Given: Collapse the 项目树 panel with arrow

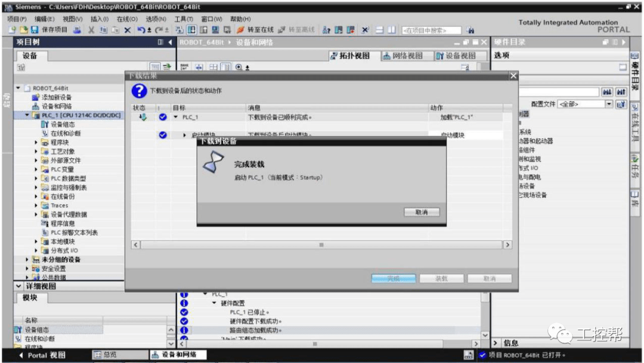Looking at the screenshot, I should pos(170,42).
